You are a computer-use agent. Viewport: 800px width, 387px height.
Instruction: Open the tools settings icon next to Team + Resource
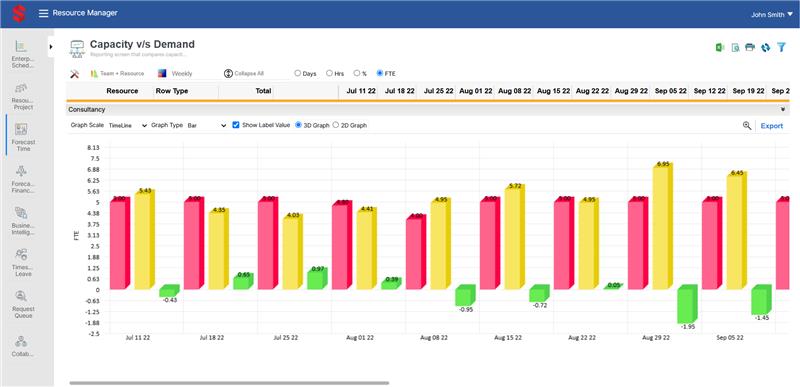(x=74, y=73)
